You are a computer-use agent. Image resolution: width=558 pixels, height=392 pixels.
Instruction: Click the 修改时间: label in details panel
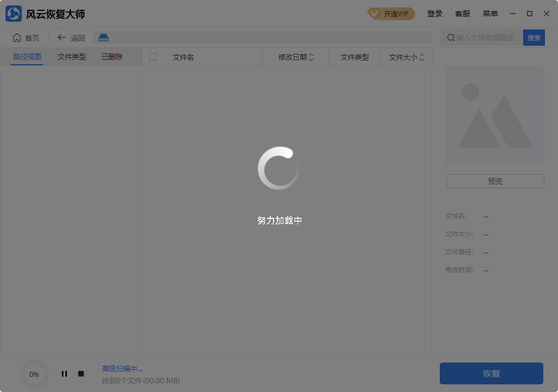click(459, 270)
